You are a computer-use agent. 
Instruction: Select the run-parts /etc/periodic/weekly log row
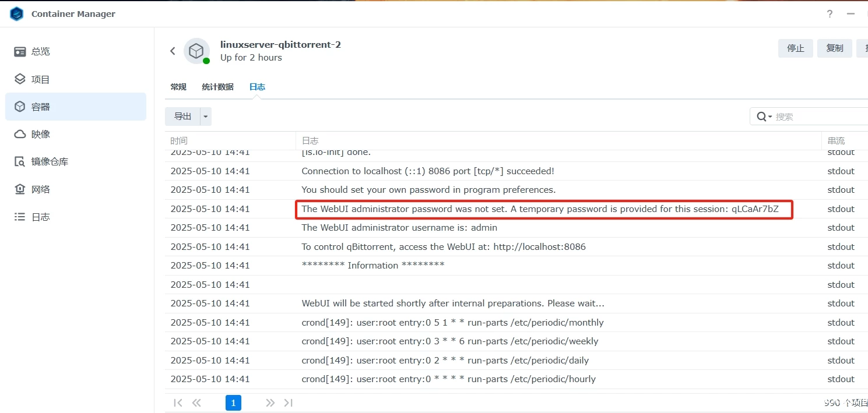(516, 341)
